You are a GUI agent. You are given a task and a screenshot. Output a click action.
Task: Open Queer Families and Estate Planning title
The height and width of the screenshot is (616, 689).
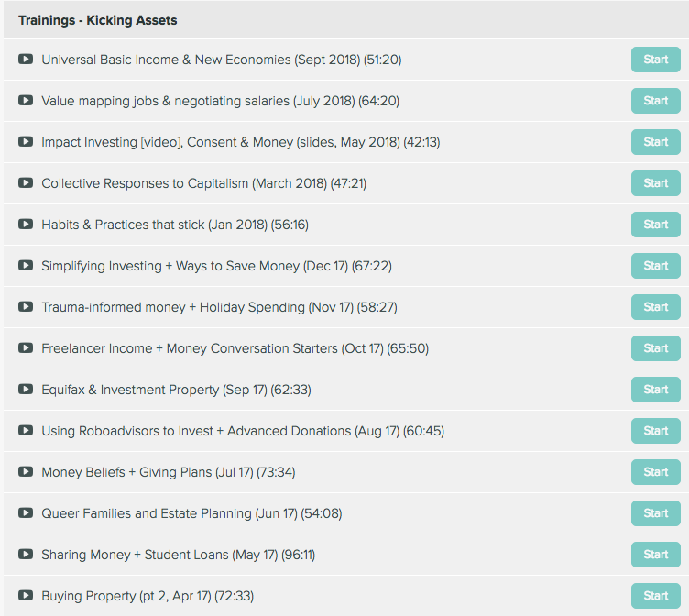pos(191,513)
